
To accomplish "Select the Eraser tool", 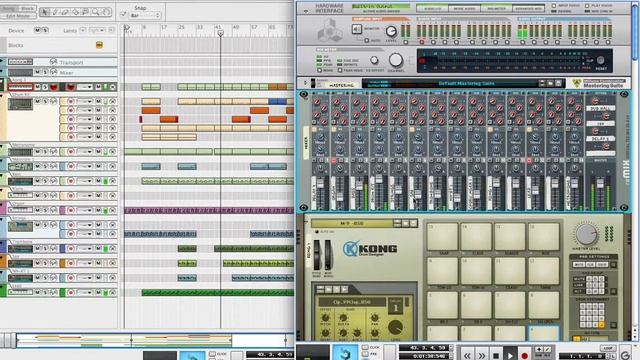I will [65, 12].
